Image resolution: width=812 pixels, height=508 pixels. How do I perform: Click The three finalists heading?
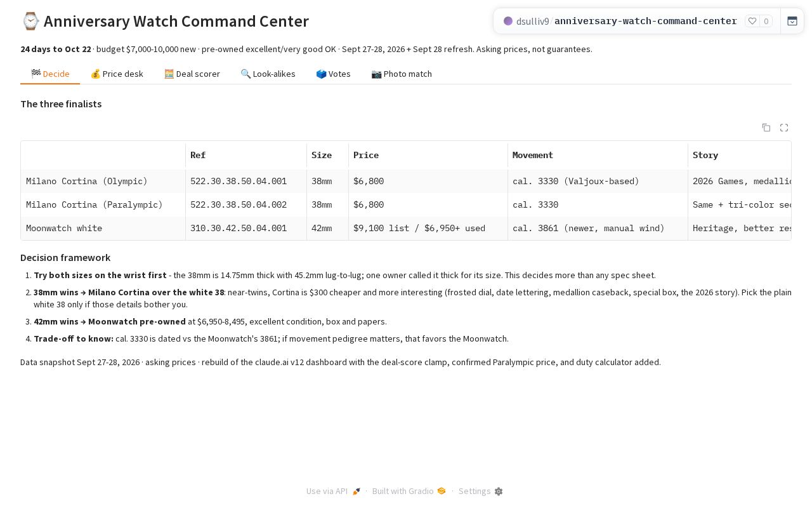point(61,104)
